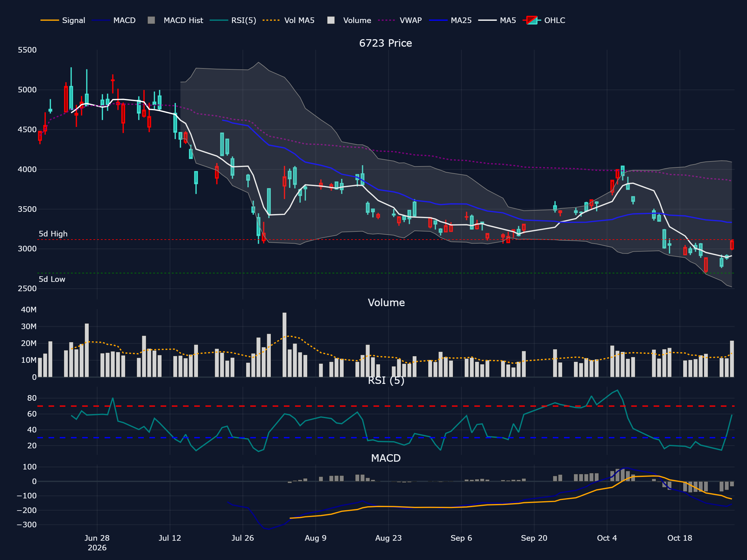
Task: Click the 'Sep 20' x-axis date label
Action: pyautogui.click(x=534, y=538)
